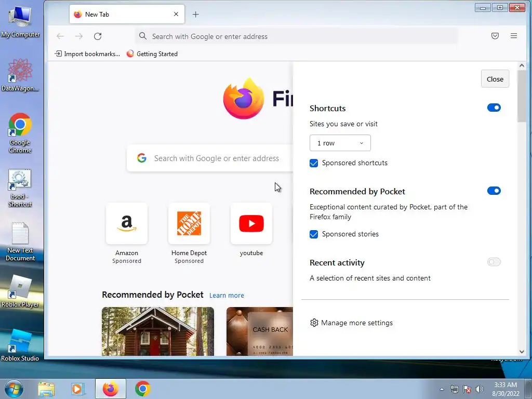Open a new tab with plus icon
Image resolution: width=532 pixels, height=399 pixels.
[x=195, y=14]
